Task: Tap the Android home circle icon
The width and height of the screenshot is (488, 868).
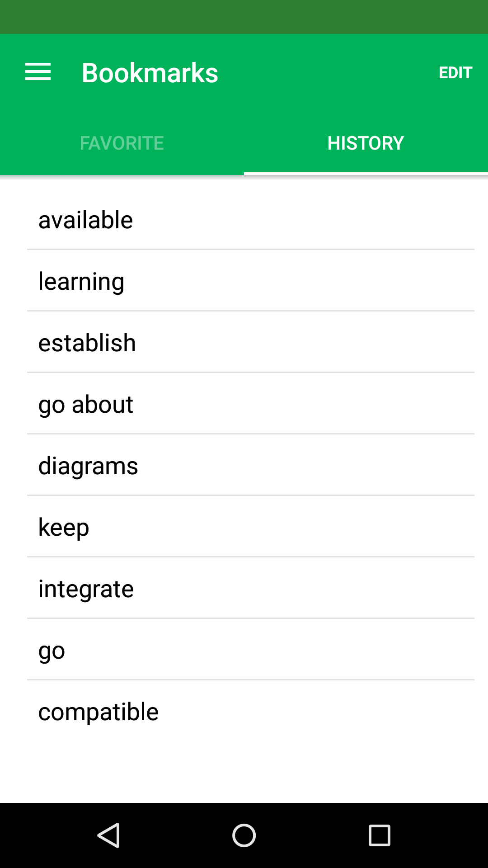Action: [244, 835]
